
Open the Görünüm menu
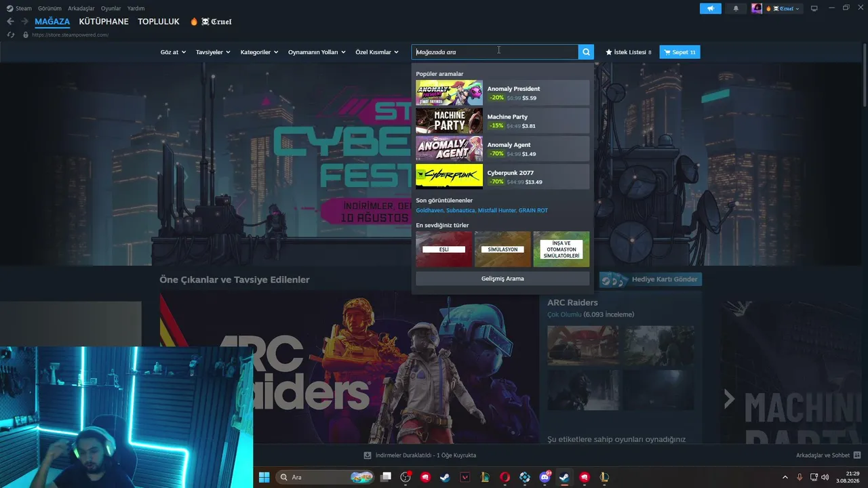50,9
